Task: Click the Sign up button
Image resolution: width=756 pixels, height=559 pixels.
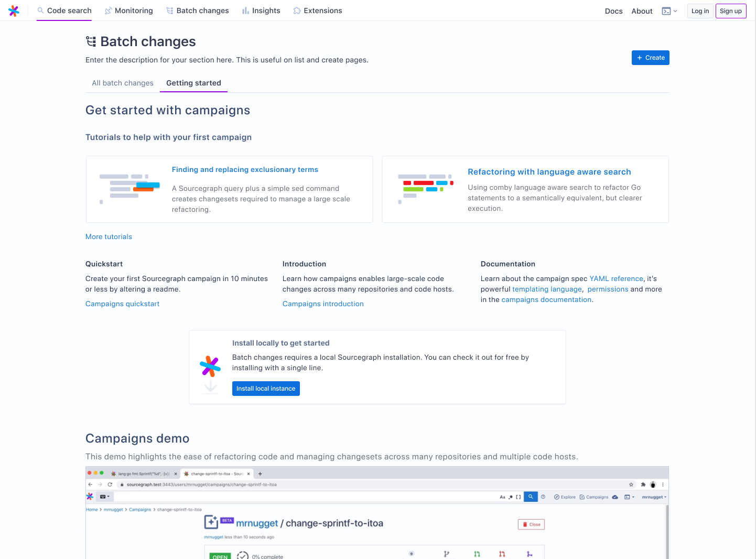Action: [x=730, y=11]
